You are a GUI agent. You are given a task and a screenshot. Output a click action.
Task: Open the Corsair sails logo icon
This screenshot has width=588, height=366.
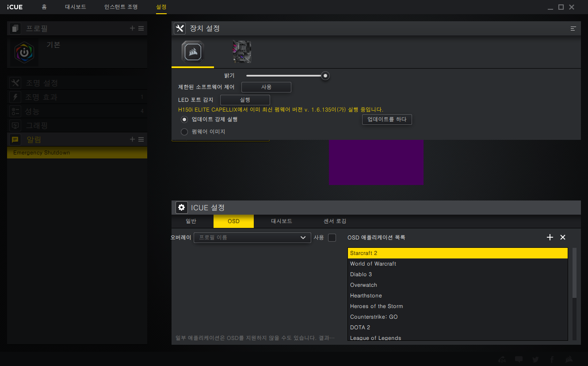point(569,359)
